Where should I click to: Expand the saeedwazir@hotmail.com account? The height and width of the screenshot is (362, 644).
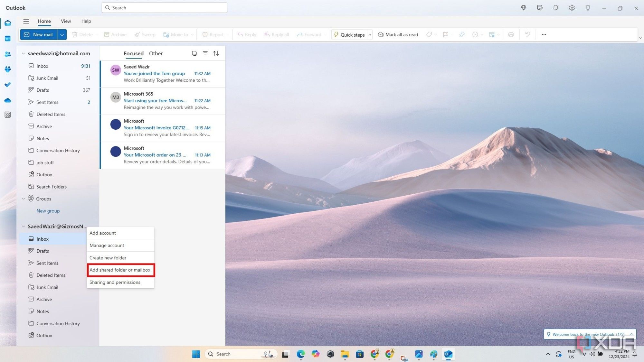[23, 53]
